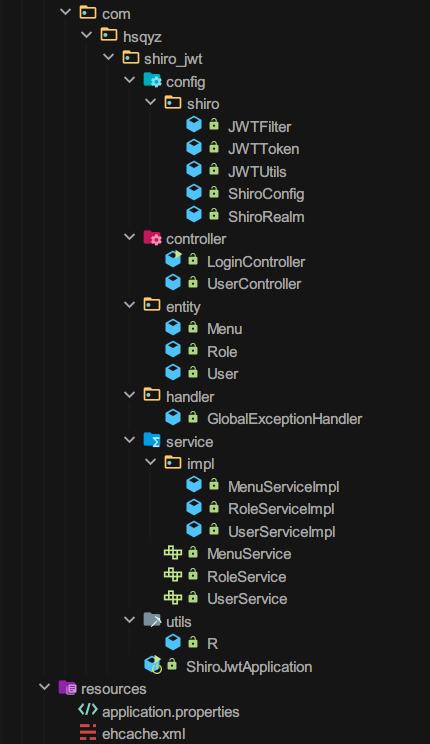The image size is (430, 744).
Task: Collapse the shiro_jwt package
Action: [x=109, y=57]
